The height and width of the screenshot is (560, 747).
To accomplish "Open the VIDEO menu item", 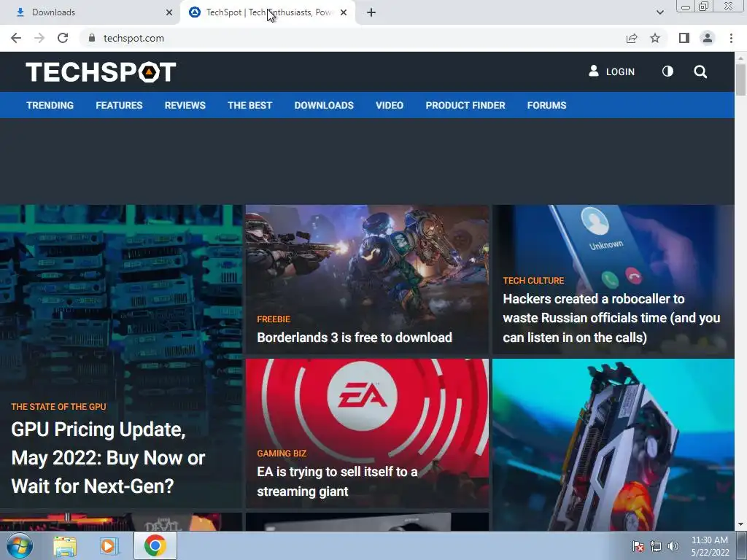I will [390, 105].
